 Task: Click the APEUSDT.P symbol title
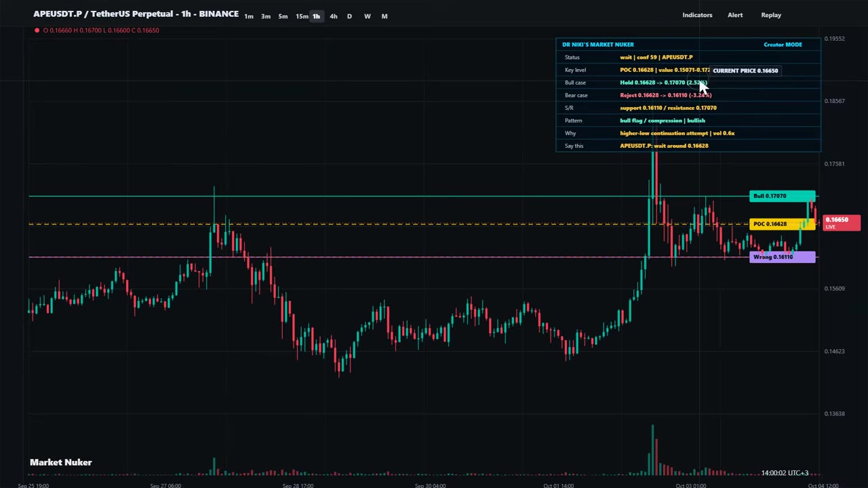pyautogui.click(x=136, y=14)
